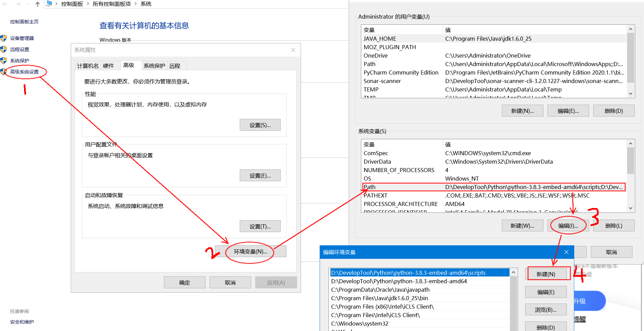Edit the user variable with 编辑(E)...
Screen dimensions: 644x331
pyautogui.click(x=568, y=111)
